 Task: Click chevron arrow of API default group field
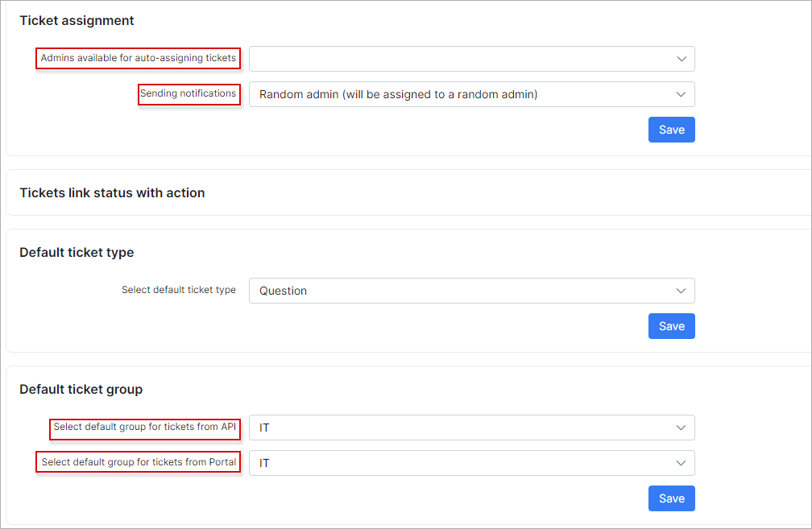681,428
